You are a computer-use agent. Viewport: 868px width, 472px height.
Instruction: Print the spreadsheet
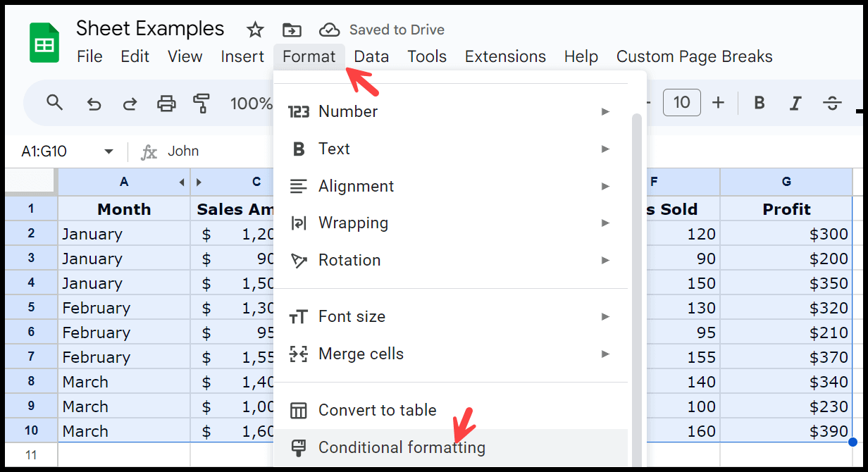166,104
